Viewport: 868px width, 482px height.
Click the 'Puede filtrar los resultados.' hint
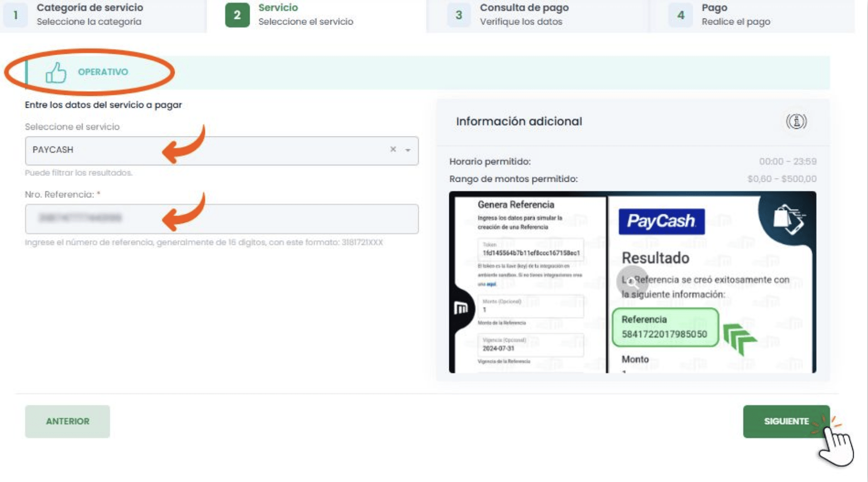click(x=79, y=173)
